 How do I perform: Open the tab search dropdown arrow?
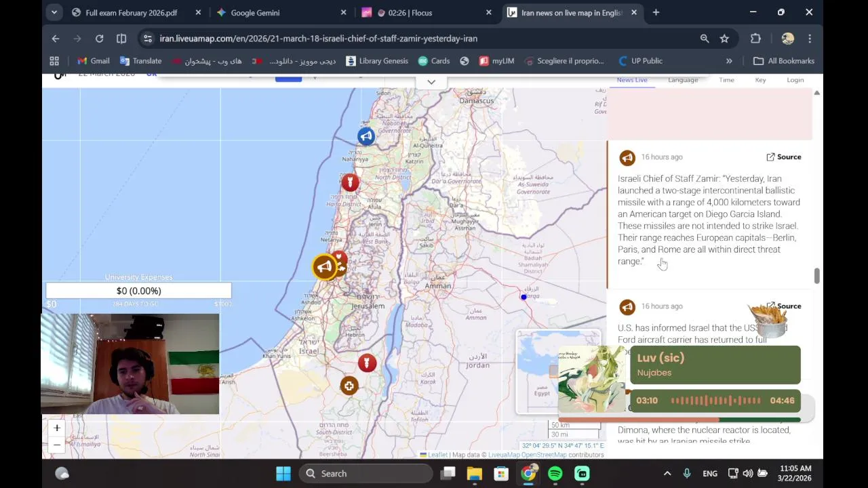pos(54,12)
